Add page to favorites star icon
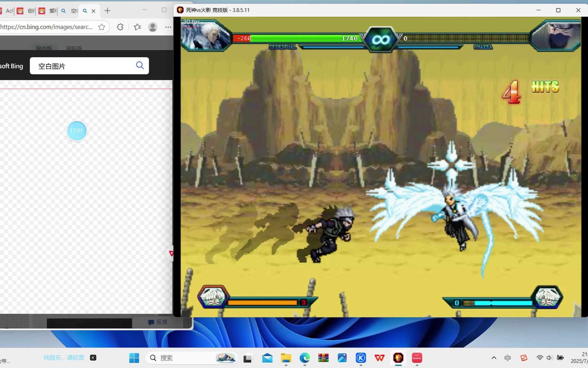The height and width of the screenshot is (368, 588). click(x=101, y=27)
